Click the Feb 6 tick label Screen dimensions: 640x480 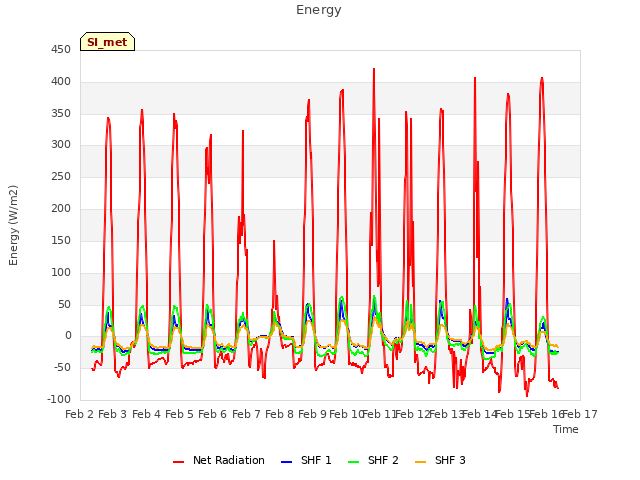213,414
